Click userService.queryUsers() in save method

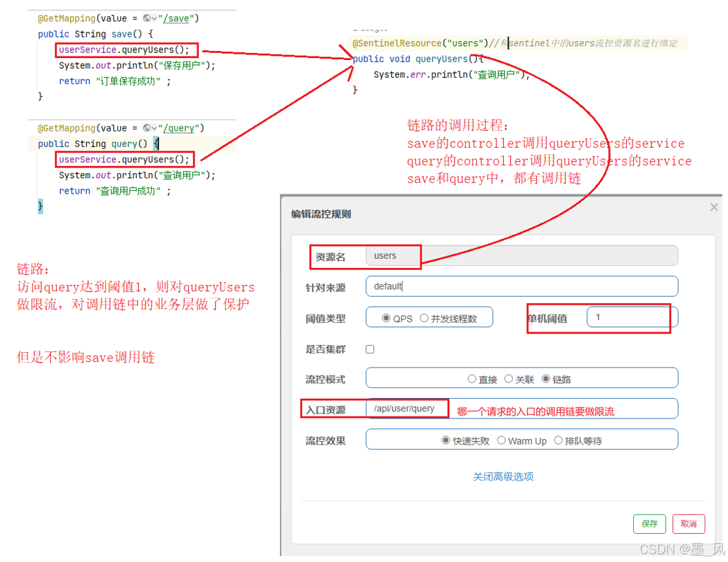[124, 49]
